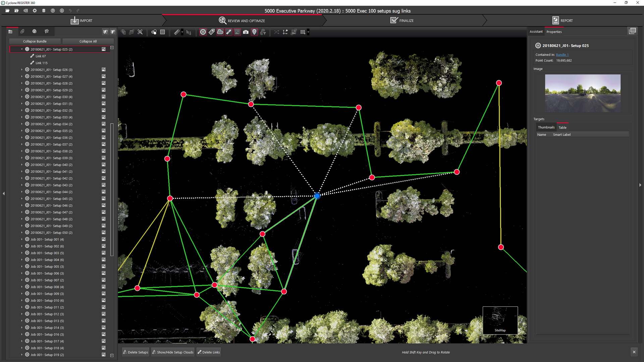
Task: Select the measure ruler tool
Action: (x=177, y=32)
